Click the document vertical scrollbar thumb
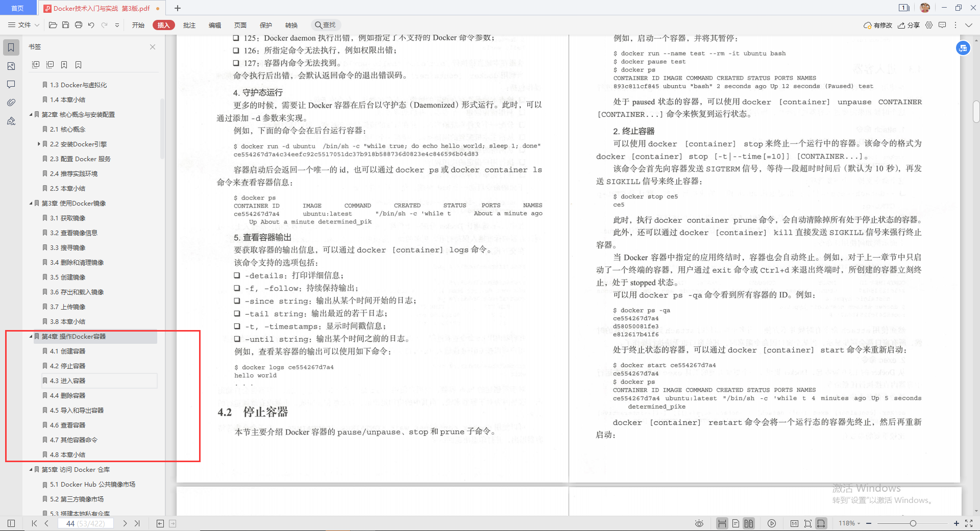980x531 pixels. click(976, 112)
